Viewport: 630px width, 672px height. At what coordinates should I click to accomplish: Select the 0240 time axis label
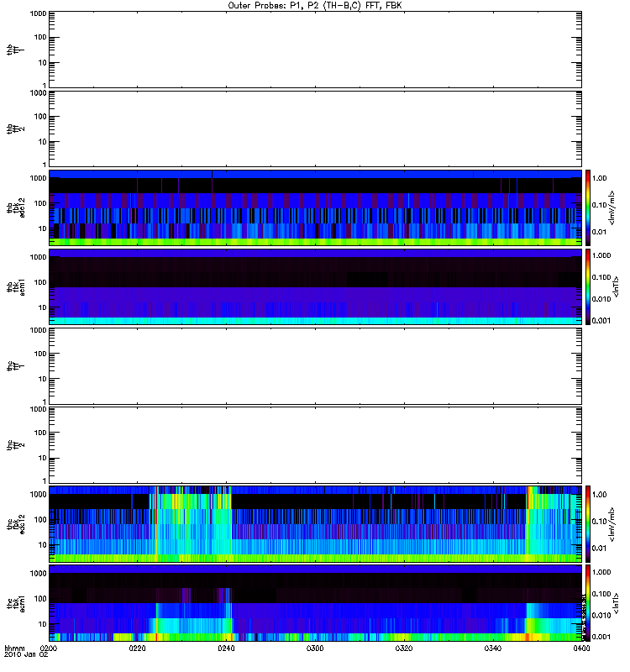(x=226, y=648)
